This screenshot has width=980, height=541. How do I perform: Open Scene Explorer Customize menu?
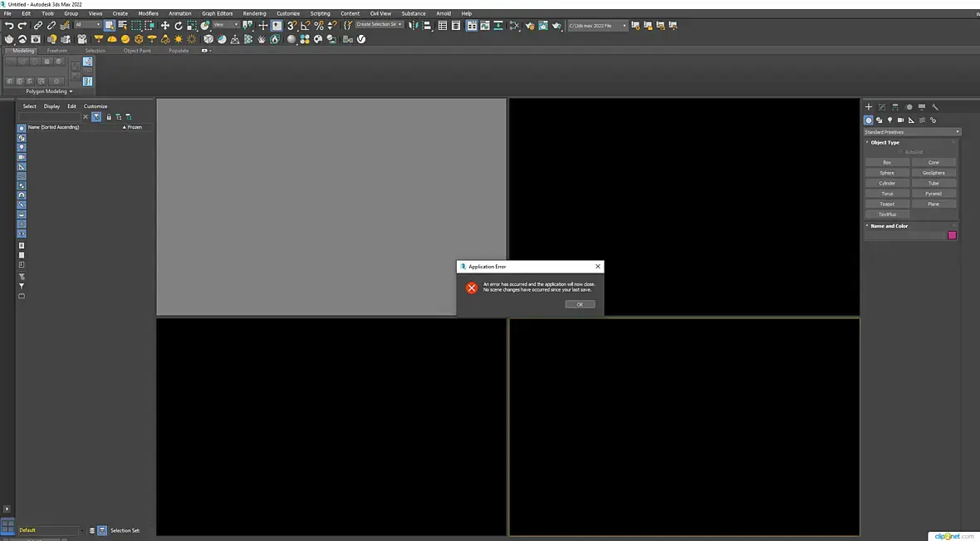tap(96, 106)
